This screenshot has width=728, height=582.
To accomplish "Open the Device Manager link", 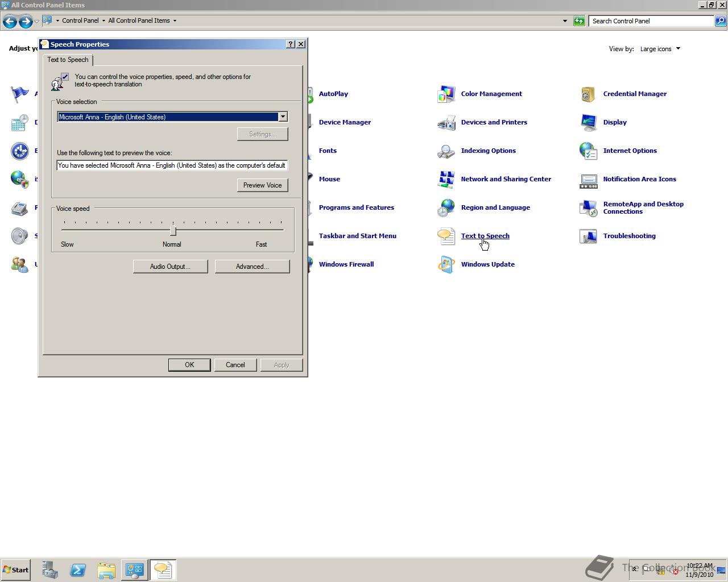I will tap(345, 122).
